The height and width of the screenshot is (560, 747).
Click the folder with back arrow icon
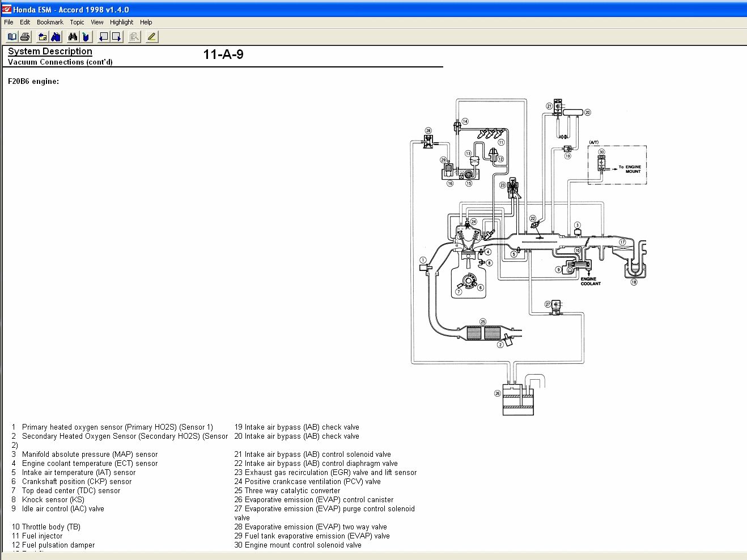(43, 37)
